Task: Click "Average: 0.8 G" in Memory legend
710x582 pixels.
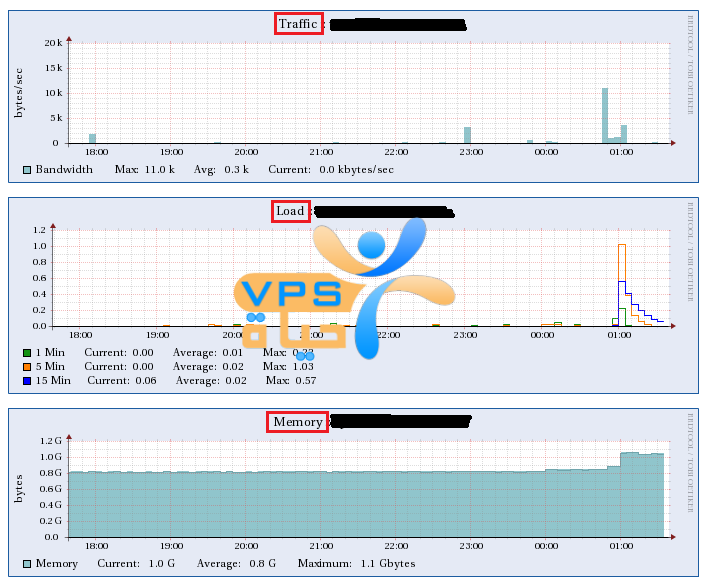Action: coord(236,564)
